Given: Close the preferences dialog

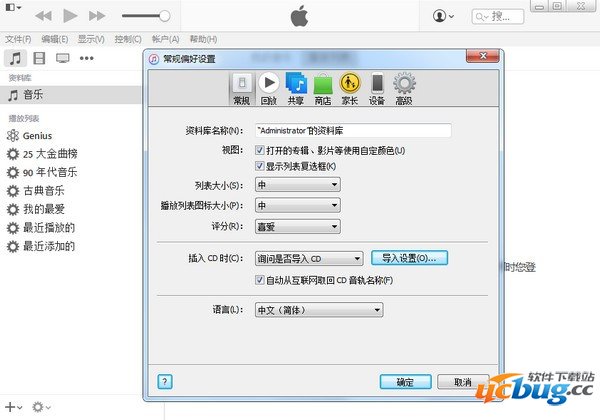Looking at the screenshot, I should [483, 56].
